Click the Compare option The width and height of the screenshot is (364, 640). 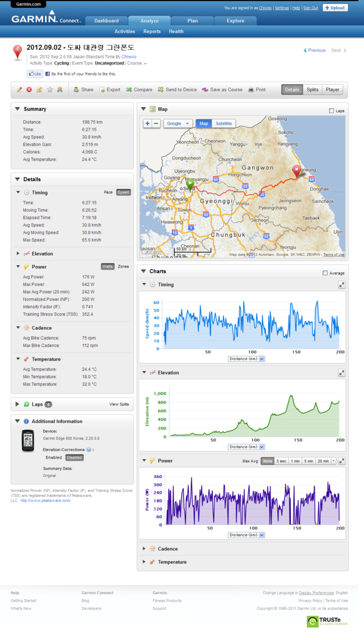(139, 90)
